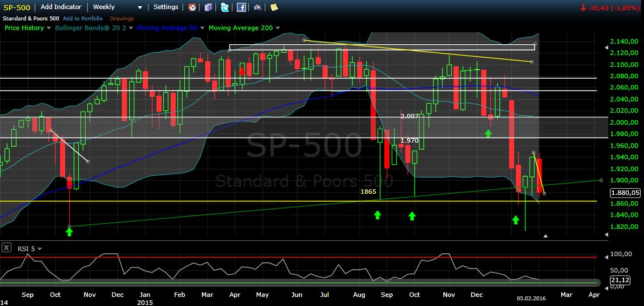The height and width of the screenshot is (306, 644).
Task: Click the small white triangle above the RSI panel
Action: (x=545, y=235)
